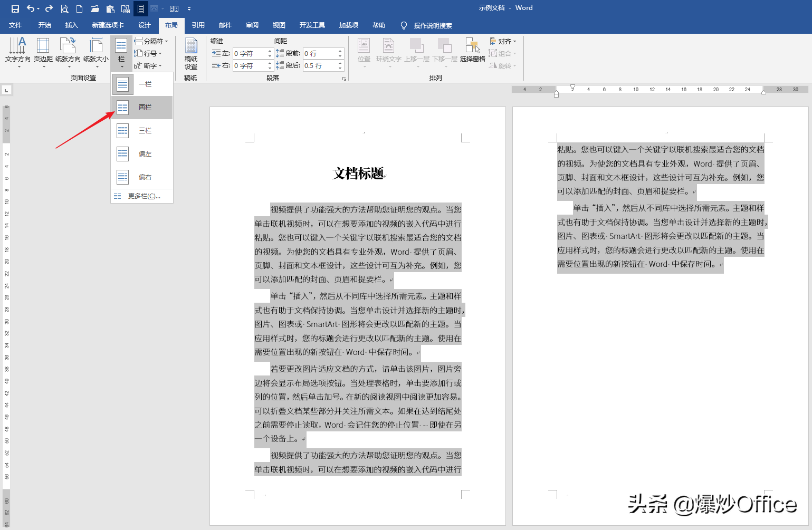Open 文字方向 (Text Direction) button
The height and width of the screenshot is (530, 812).
click(18, 53)
